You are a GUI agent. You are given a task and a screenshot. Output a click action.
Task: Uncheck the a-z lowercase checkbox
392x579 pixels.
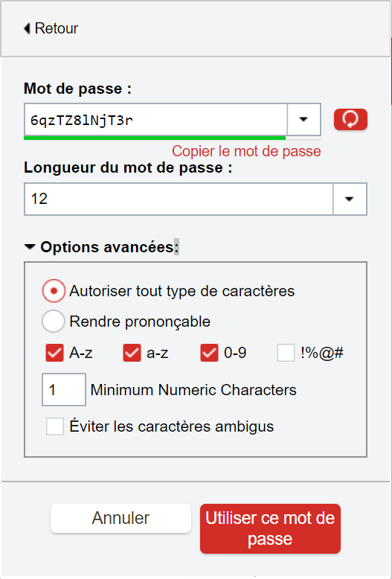pyautogui.click(x=132, y=353)
